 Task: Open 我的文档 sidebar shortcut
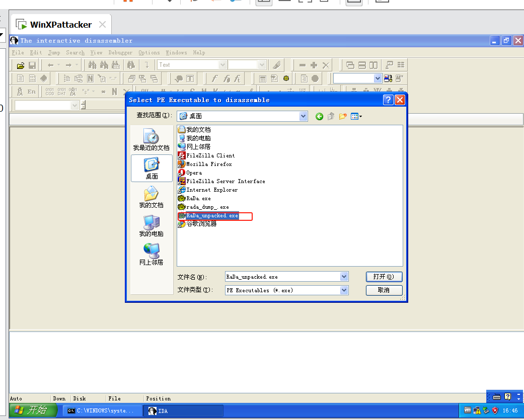152,197
